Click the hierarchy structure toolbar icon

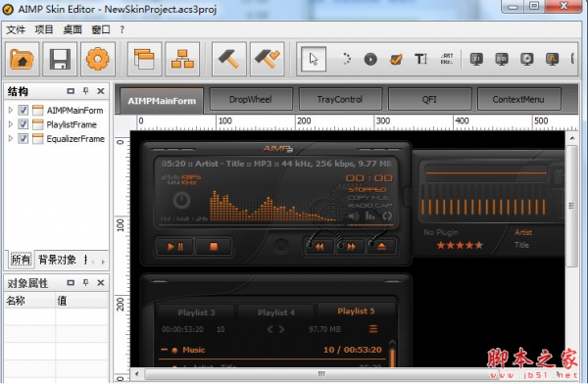pos(182,59)
